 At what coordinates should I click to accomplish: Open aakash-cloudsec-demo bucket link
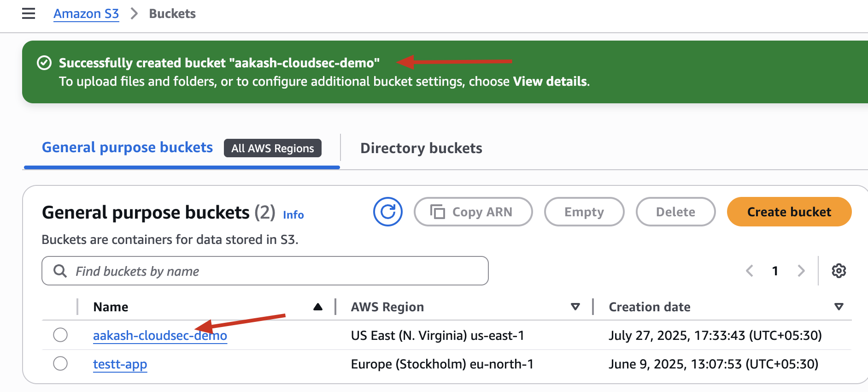tap(160, 335)
